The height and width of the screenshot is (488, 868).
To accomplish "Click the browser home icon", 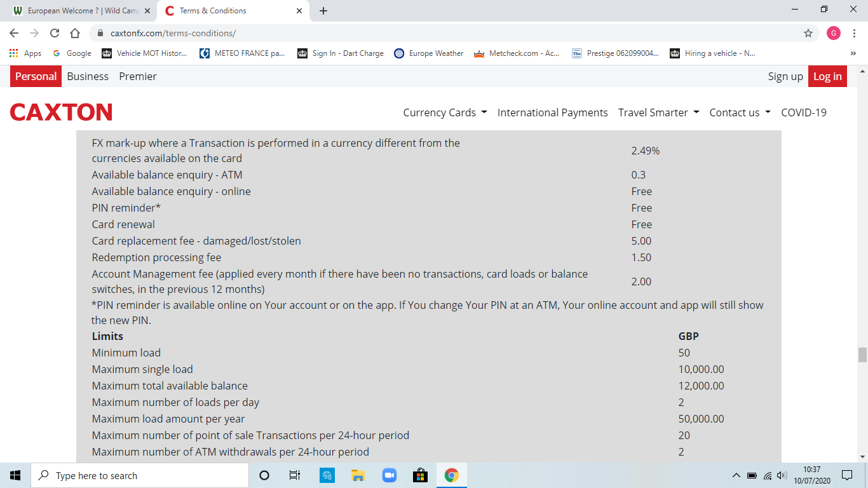I will (x=75, y=33).
